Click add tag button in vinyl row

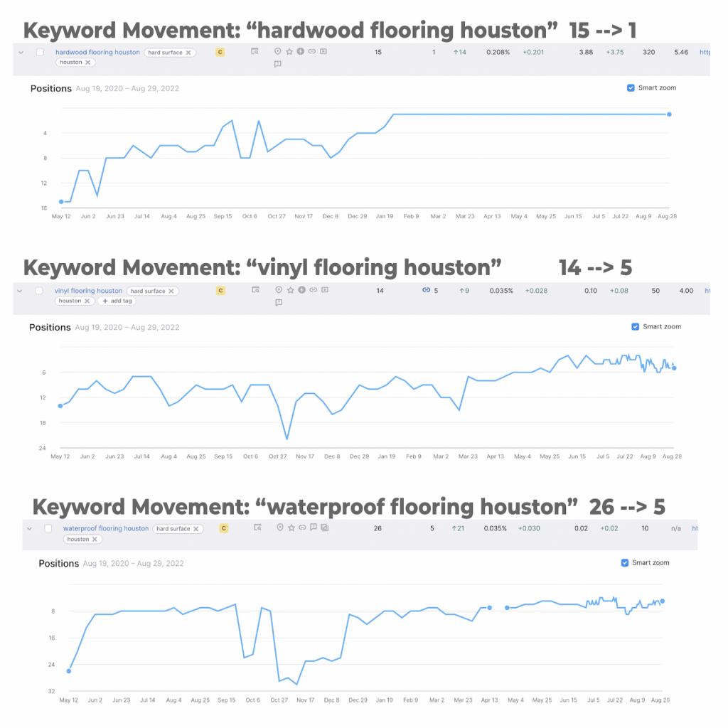click(x=117, y=301)
